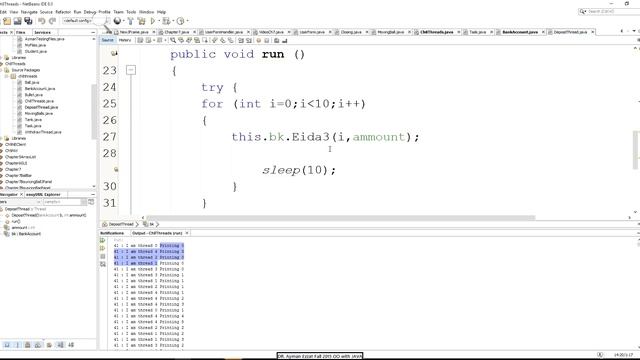640x360 pixels.
Task: Select DepositThread.java in the project tree
Action: 41,107
